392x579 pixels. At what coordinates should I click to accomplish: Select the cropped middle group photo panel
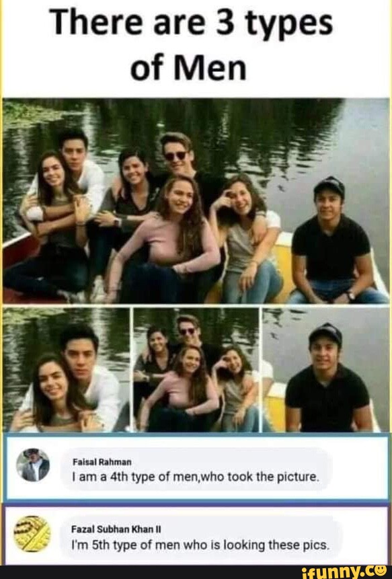(x=196, y=370)
